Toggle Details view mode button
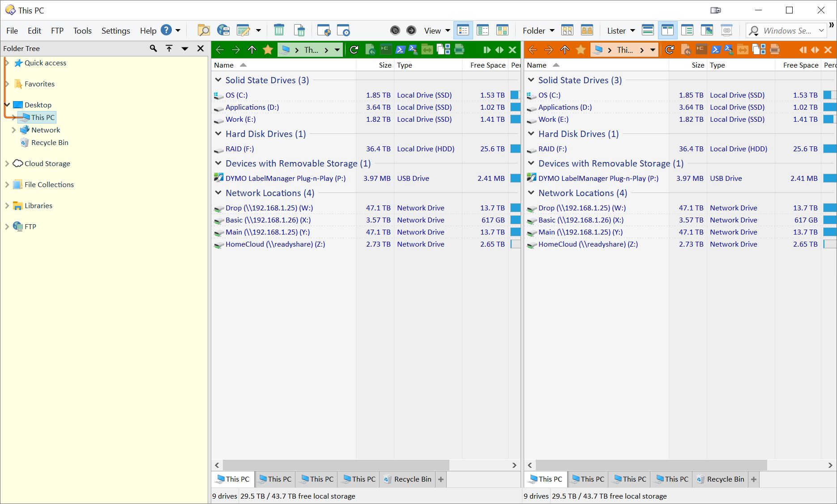Screen dimensions: 837x504 coord(463,30)
